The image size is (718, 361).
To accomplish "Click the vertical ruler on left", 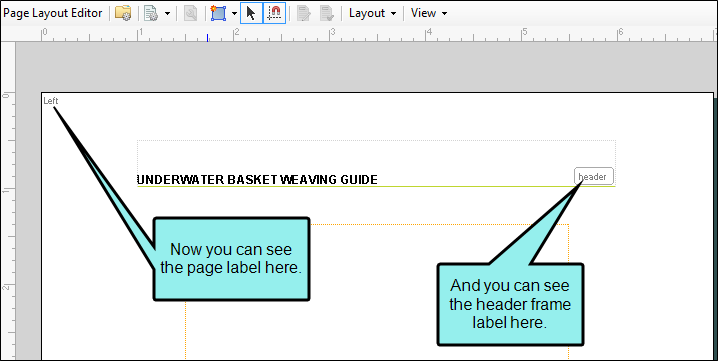I will point(7,202).
